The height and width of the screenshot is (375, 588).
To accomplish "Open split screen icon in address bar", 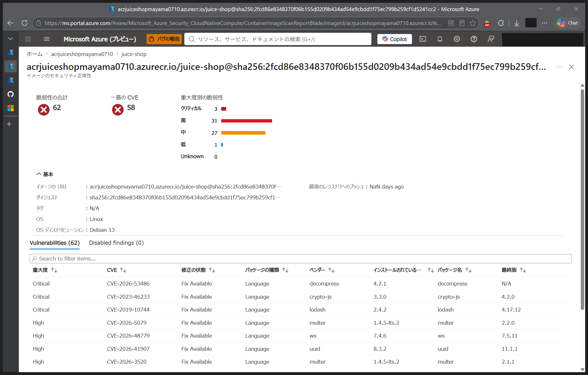I will [x=451, y=23].
